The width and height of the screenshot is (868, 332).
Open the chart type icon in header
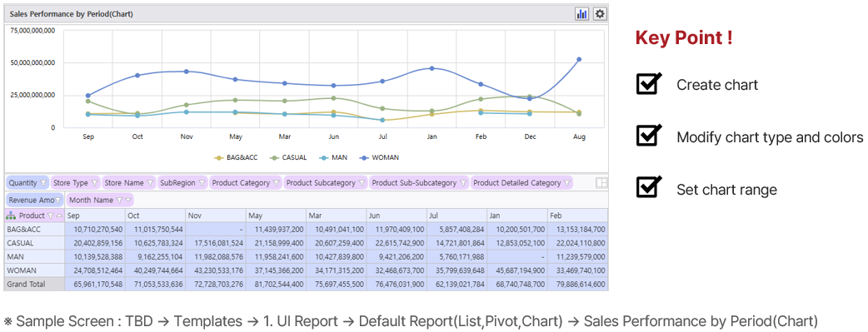point(581,14)
